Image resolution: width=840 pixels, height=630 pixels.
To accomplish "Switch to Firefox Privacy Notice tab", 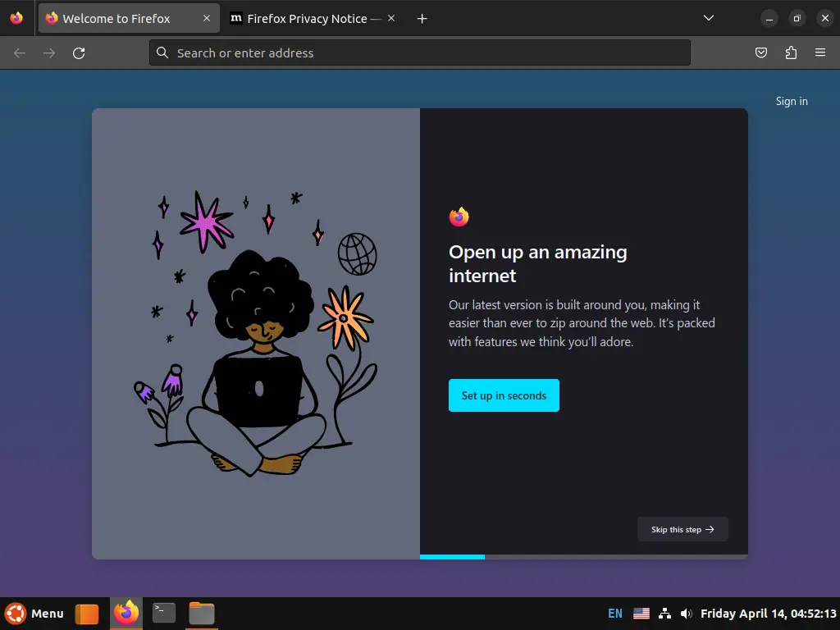I will (313, 18).
